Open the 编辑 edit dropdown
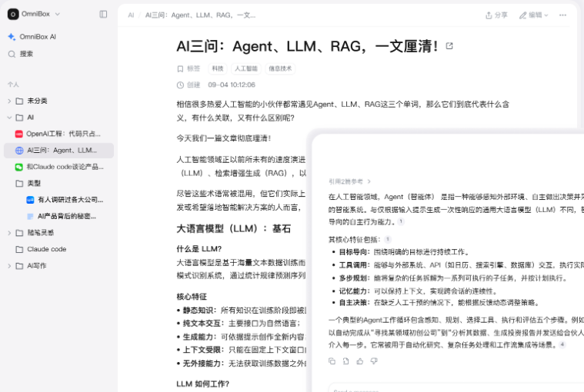The image size is (584, 392). pos(534,15)
